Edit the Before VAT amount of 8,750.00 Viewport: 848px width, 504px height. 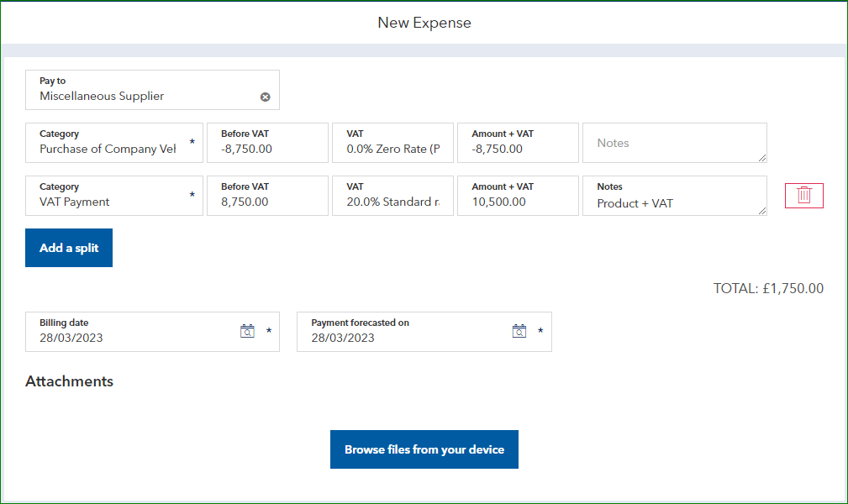(x=267, y=202)
